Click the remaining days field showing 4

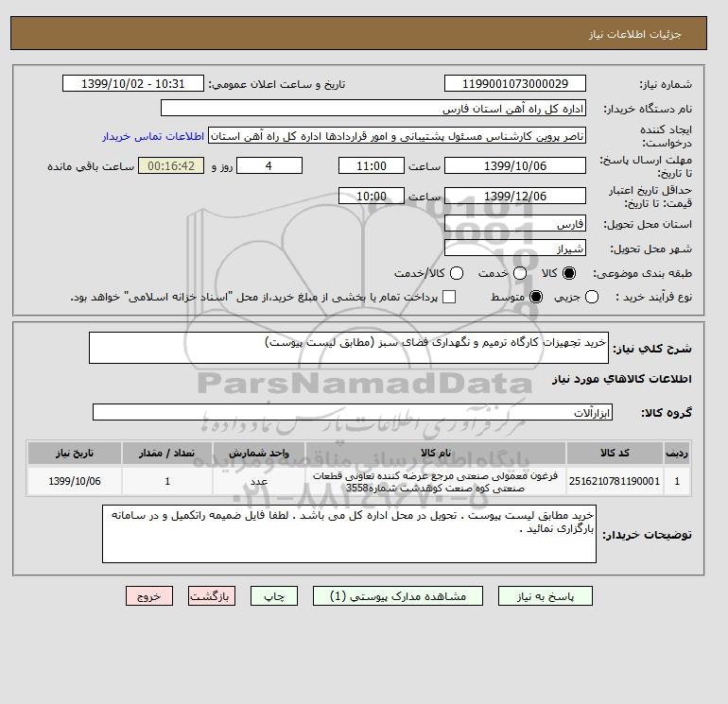click(269, 165)
